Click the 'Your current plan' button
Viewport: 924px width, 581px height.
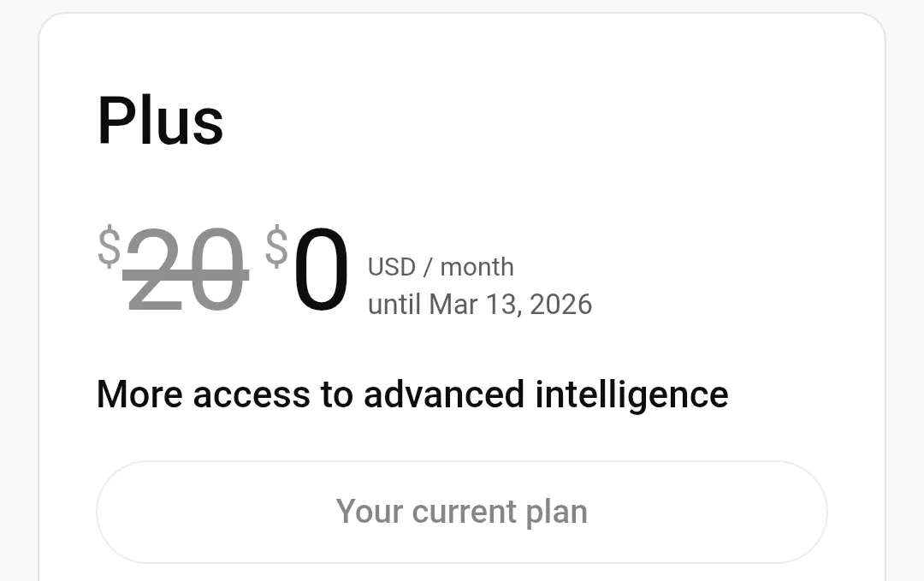[x=461, y=512]
